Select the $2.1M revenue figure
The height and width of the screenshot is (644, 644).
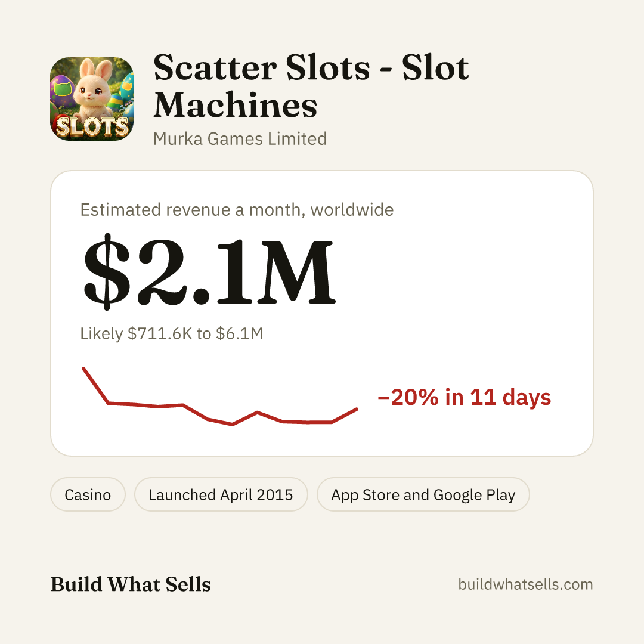coord(209,272)
